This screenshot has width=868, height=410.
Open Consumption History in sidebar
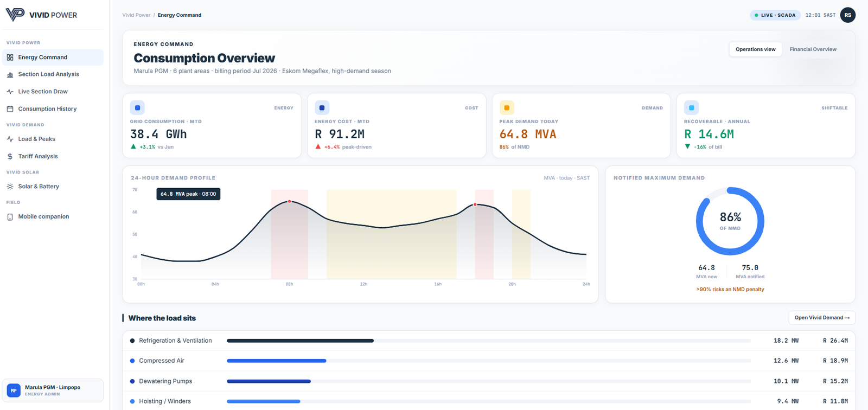coord(53,109)
